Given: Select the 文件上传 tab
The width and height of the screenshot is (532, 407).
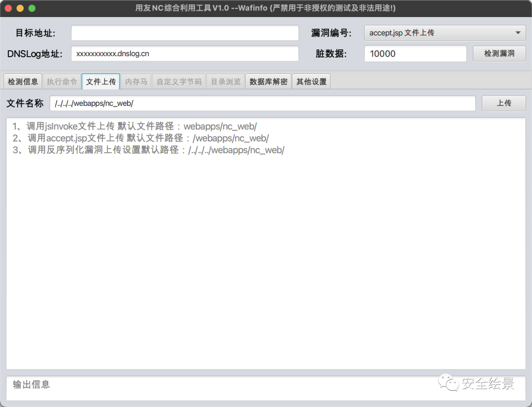Looking at the screenshot, I should (x=101, y=81).
